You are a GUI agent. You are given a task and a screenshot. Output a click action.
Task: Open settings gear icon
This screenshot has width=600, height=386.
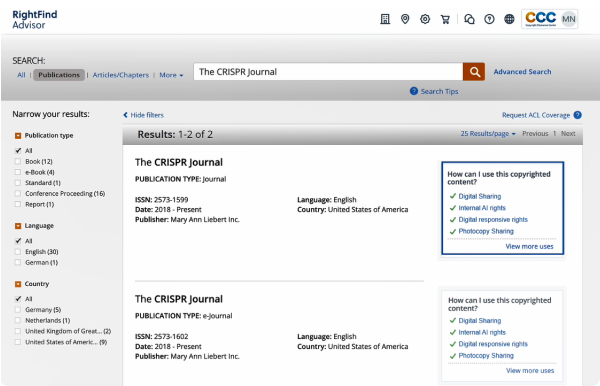coord(425,19)
